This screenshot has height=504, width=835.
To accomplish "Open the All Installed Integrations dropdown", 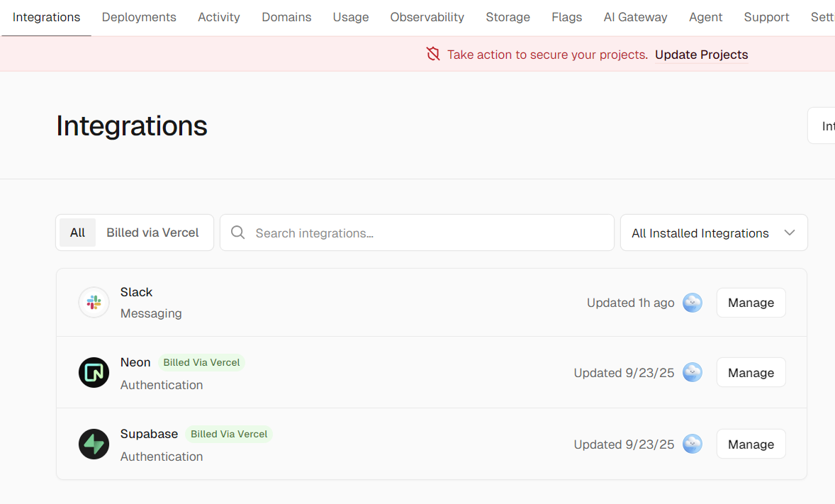I will tap(714, 233).
